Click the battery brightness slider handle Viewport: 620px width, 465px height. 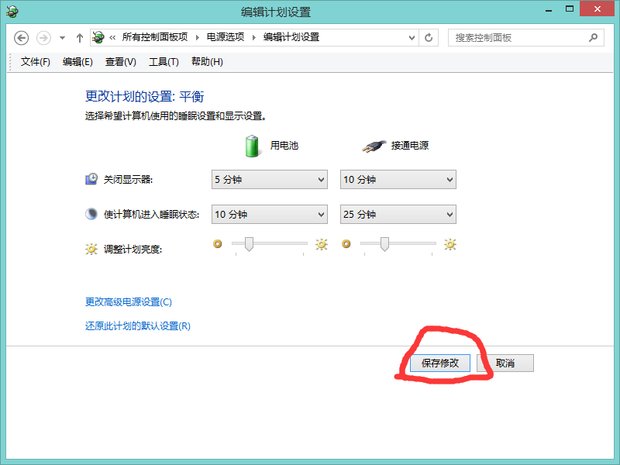pos(249,244)
